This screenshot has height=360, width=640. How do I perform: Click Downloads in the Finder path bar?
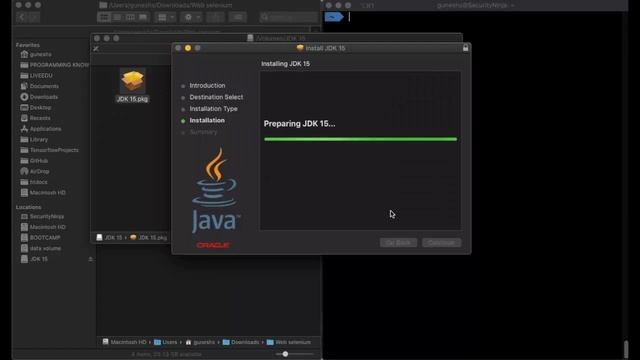point(241,342)
